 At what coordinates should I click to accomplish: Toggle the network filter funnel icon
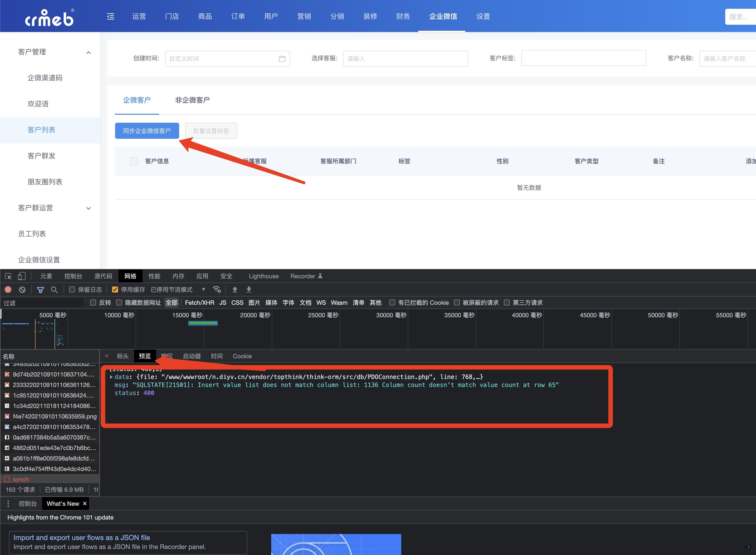click(x=40, y=289)
